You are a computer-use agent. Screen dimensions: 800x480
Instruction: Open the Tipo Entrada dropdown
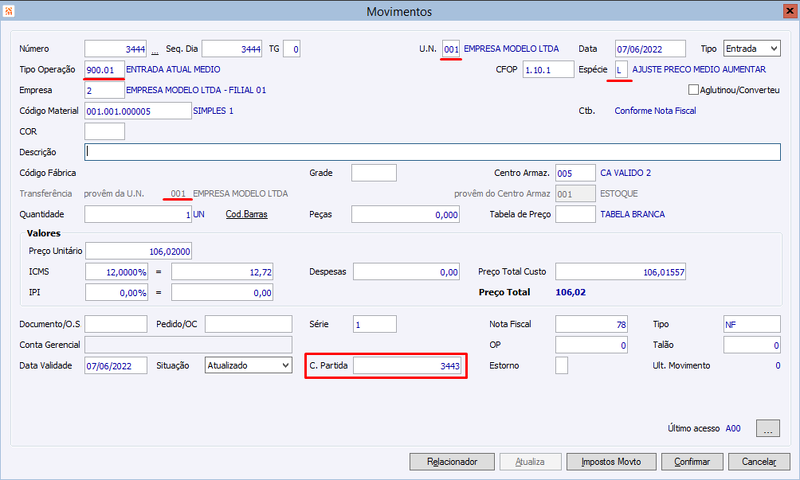752,48
